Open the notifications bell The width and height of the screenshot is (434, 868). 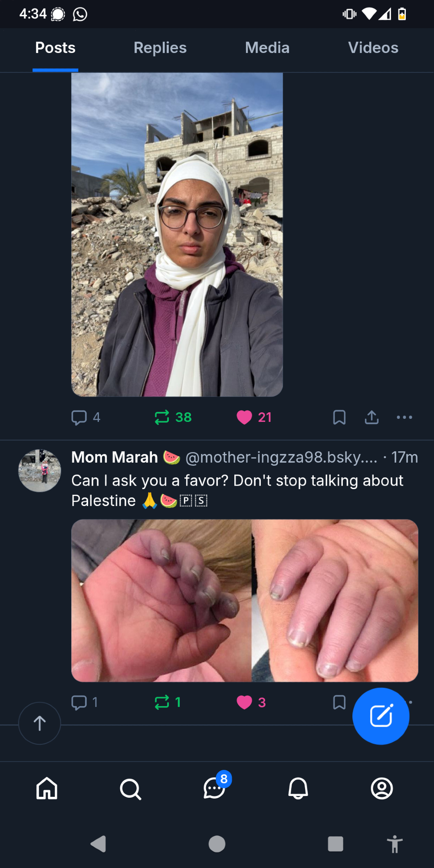pos(298,788)
